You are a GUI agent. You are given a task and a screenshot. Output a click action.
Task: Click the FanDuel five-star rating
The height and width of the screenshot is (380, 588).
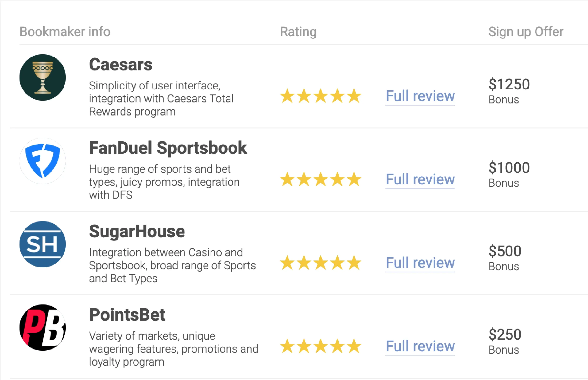coord(321,179)
